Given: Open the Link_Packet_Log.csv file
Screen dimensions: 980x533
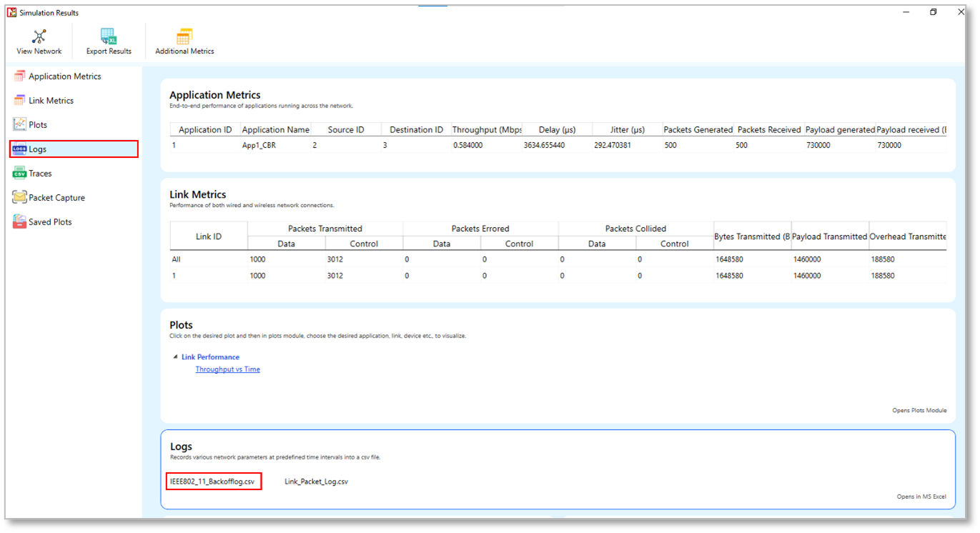Looking at the screenshot, I should point(316,482).
